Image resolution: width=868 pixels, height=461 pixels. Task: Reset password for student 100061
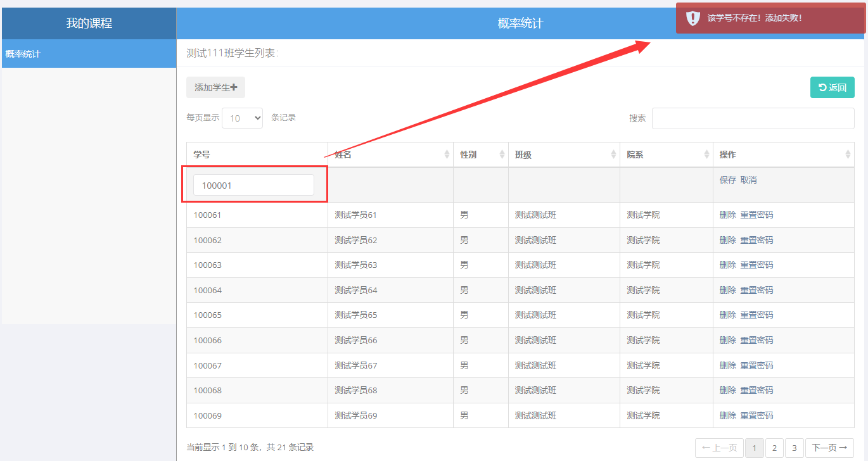tap(757, 215)
